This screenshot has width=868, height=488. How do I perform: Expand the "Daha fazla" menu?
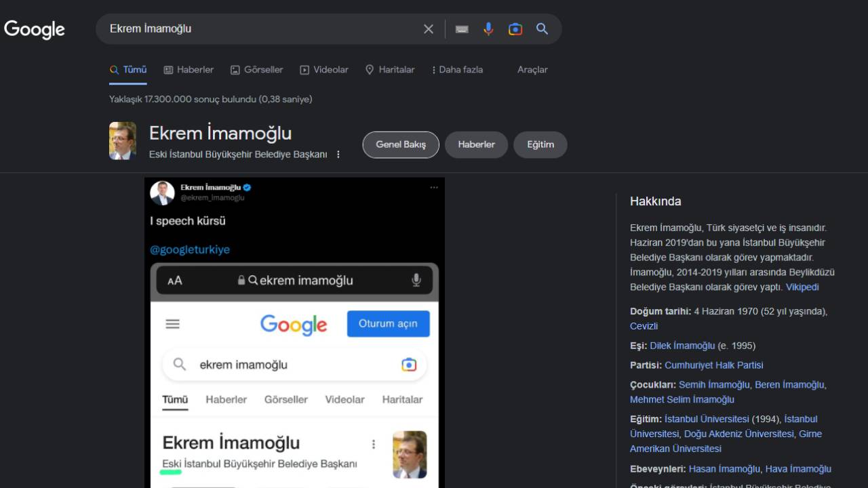[456, 69]
